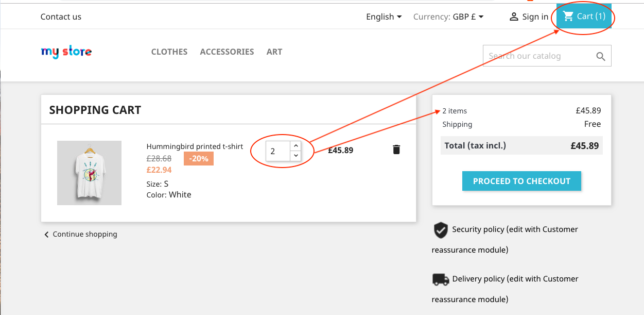
Task: Expand the currency selector chevron
Action: point(480,16)
